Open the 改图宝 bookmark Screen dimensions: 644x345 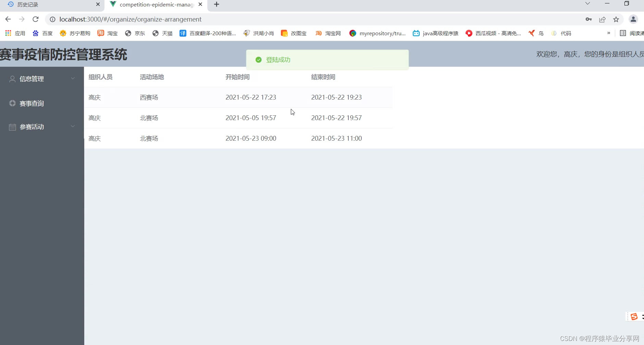[294, 33]
